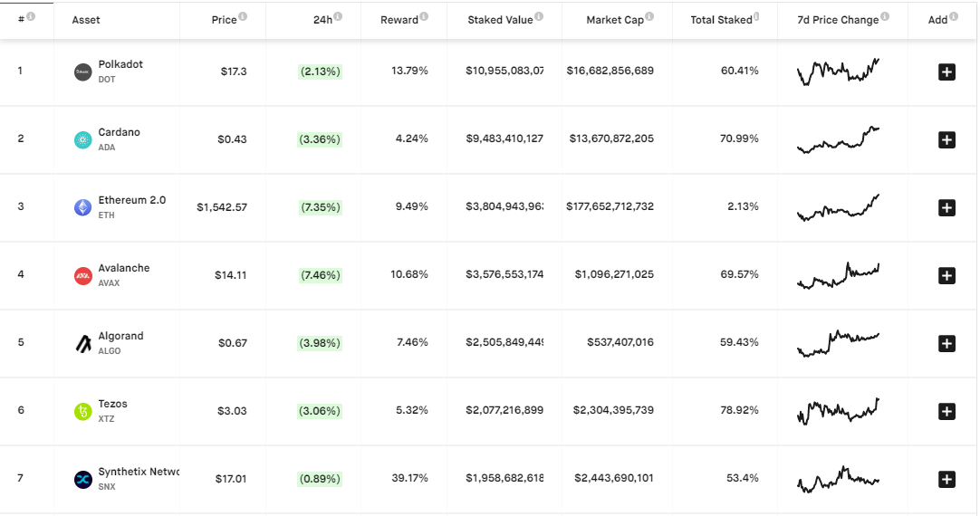Sort table by Total Staked column header
The width and height of the screenshot is (980, 516).
721,20
